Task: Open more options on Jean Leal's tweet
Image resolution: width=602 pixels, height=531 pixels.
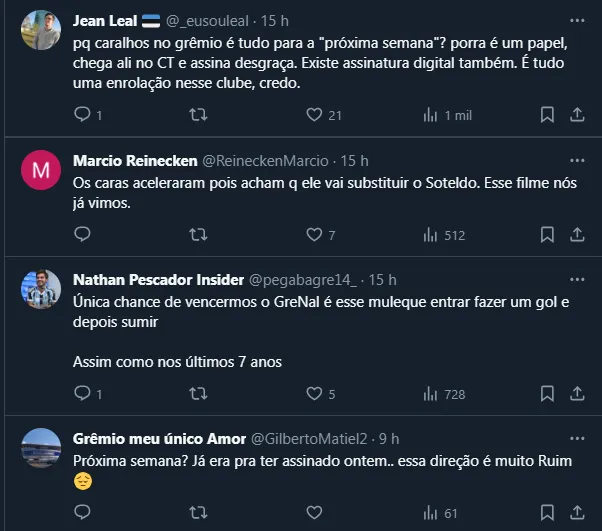Action: [577, 21]
